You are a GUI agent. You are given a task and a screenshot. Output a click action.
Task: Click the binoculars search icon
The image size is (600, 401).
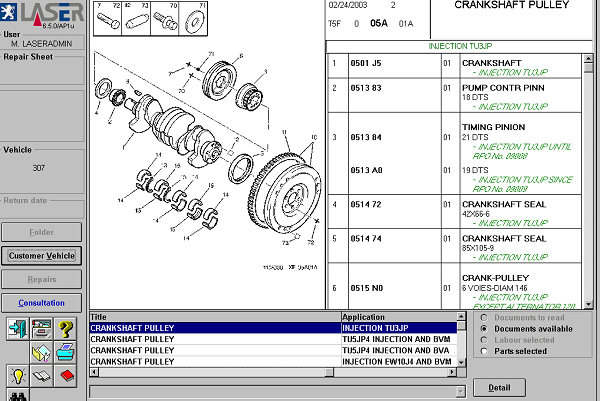pyautogui.click(x=18, y=395)
